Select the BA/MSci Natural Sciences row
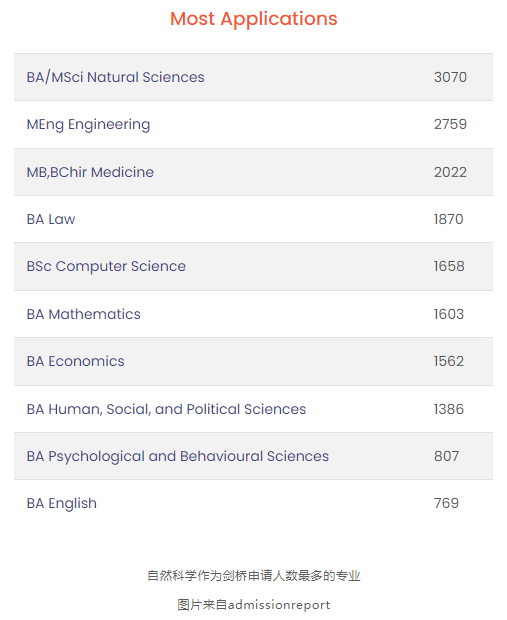 (x=254, y=77)
